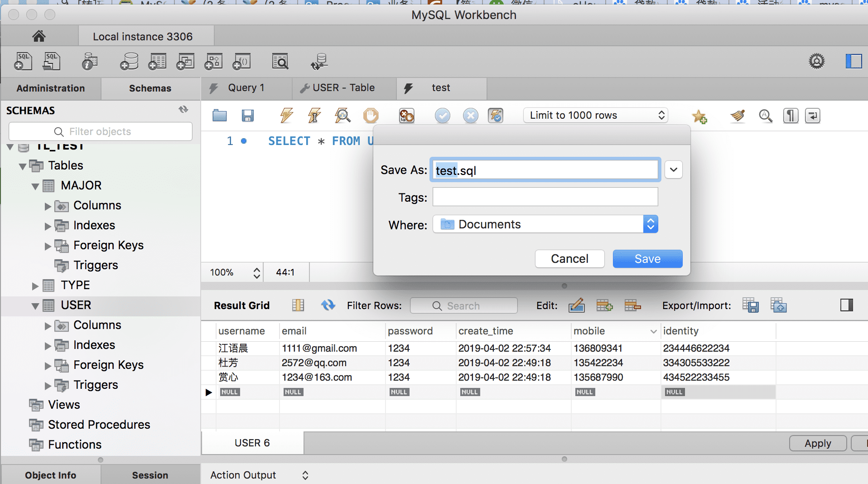868x484 pixels.
Task: Toggle the right result side panel
Action: pyautogui.click(x=846, y=305)
